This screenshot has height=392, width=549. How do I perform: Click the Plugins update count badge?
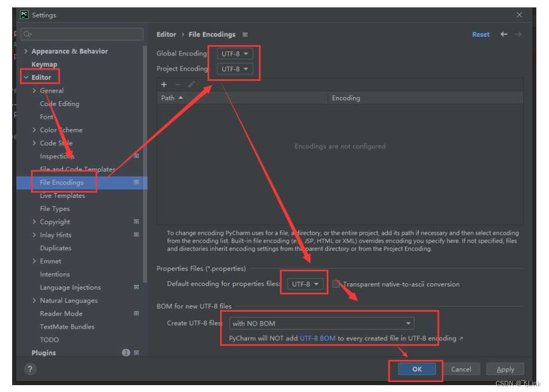pos(126,352)
